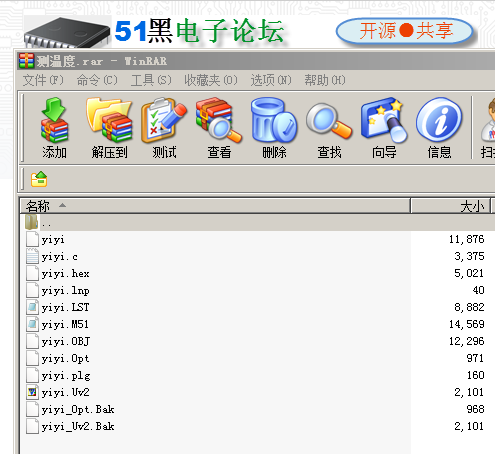Select the yiyi.c file icon
Image resolution: width=495 pixels, height=454 pixels.
point(32,256)
